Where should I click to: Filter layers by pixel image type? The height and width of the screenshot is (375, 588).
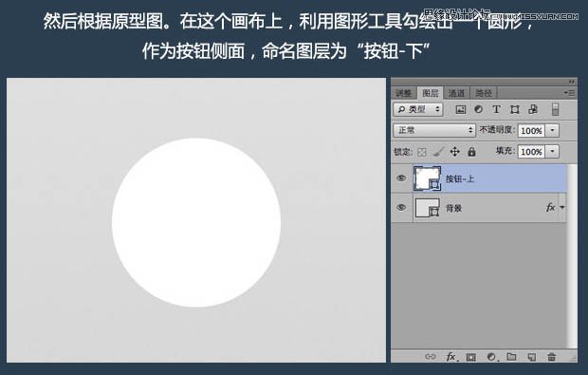click(x=461, y=109)
